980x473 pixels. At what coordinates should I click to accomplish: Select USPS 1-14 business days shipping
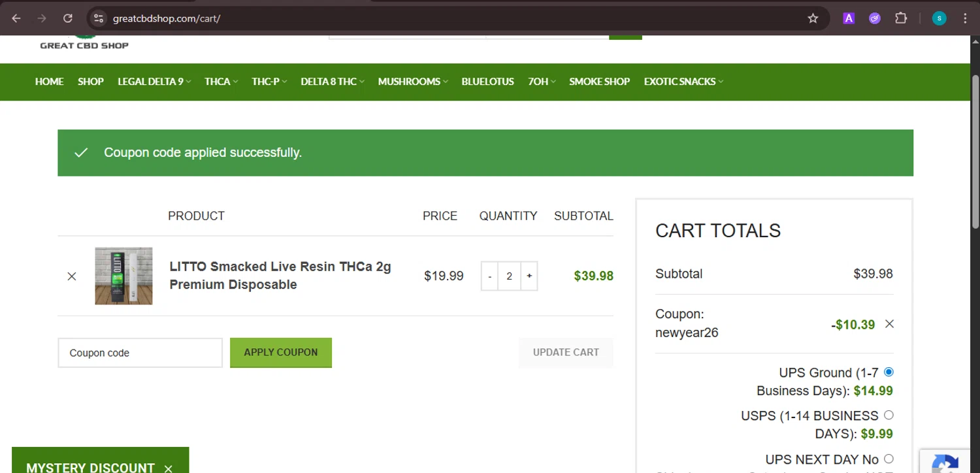(889, 416)
